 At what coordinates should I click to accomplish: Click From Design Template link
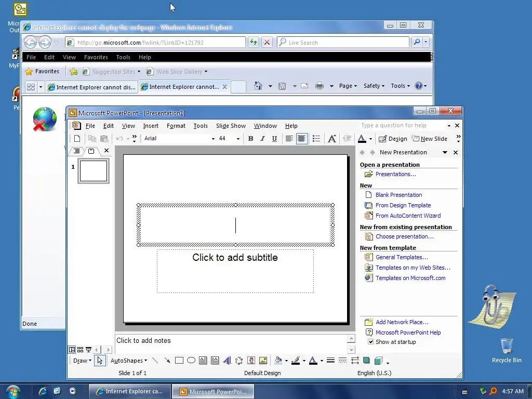(x=403, y=205)
